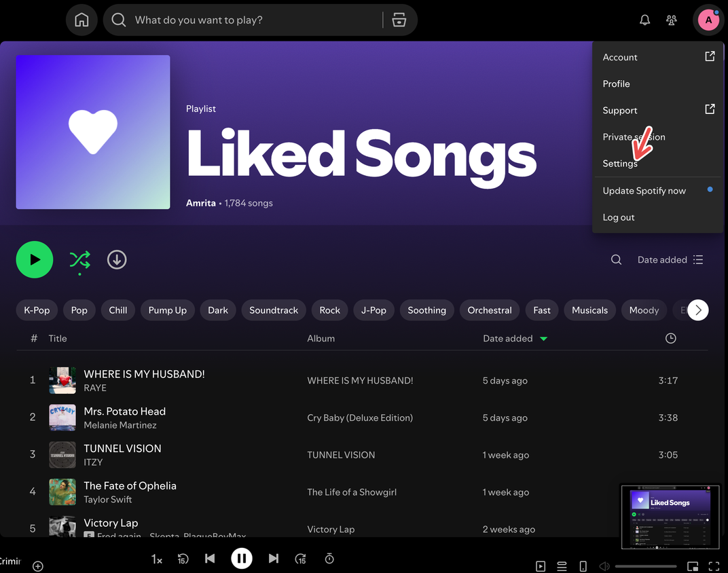Open ITZY artist link

[93, 462]
